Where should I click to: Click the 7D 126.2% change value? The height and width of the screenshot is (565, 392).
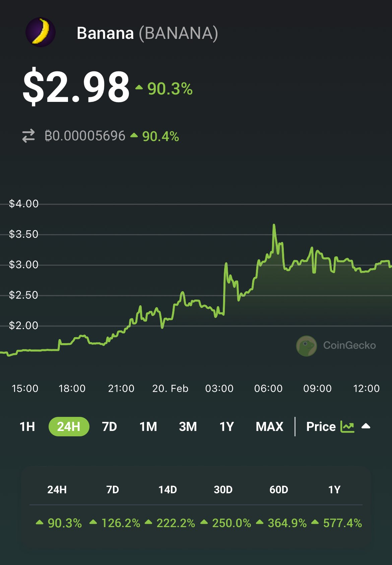(x=121, y=523)
